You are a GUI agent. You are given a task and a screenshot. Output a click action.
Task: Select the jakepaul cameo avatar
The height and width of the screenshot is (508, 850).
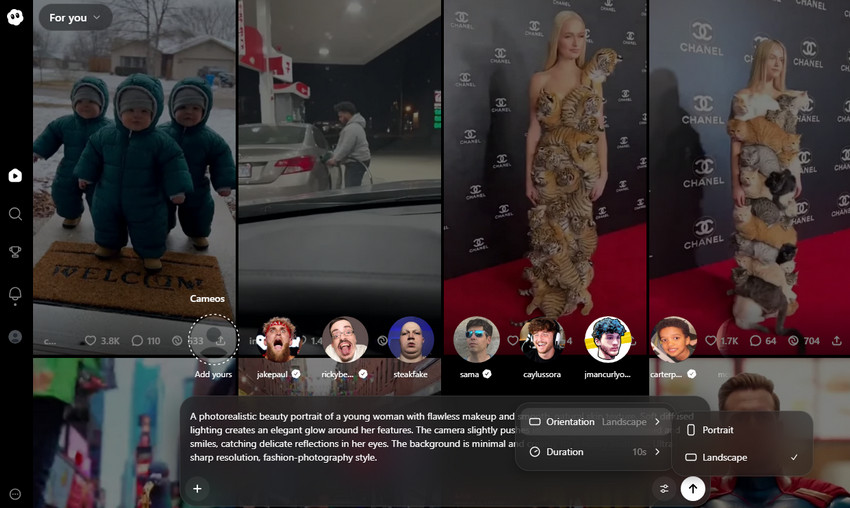click(280, 339)
